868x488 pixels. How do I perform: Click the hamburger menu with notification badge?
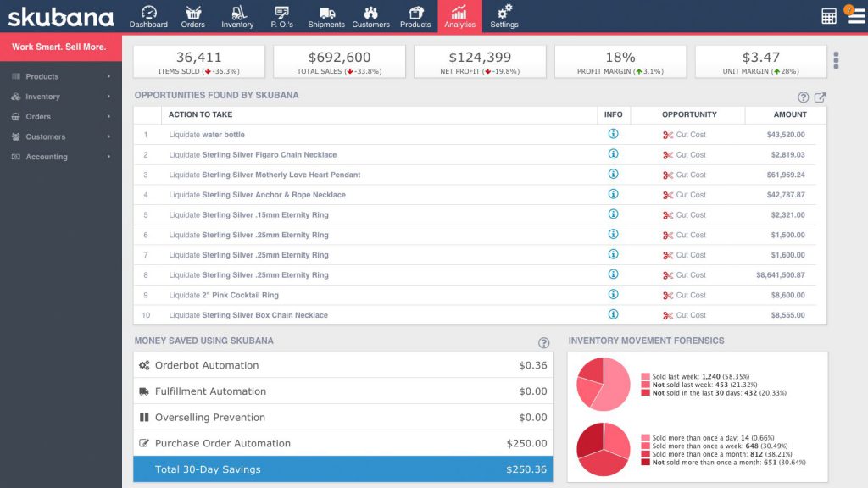click(x=858, y=15)
